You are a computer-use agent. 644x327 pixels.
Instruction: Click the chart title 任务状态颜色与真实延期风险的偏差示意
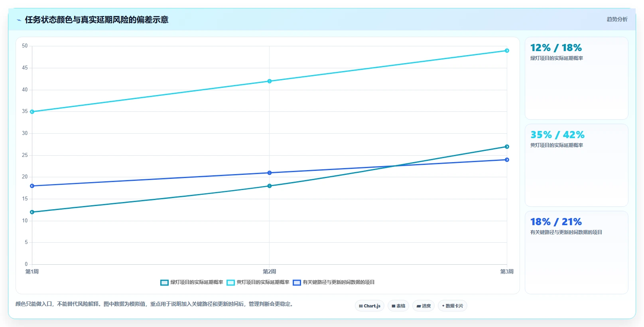[97, 20]
